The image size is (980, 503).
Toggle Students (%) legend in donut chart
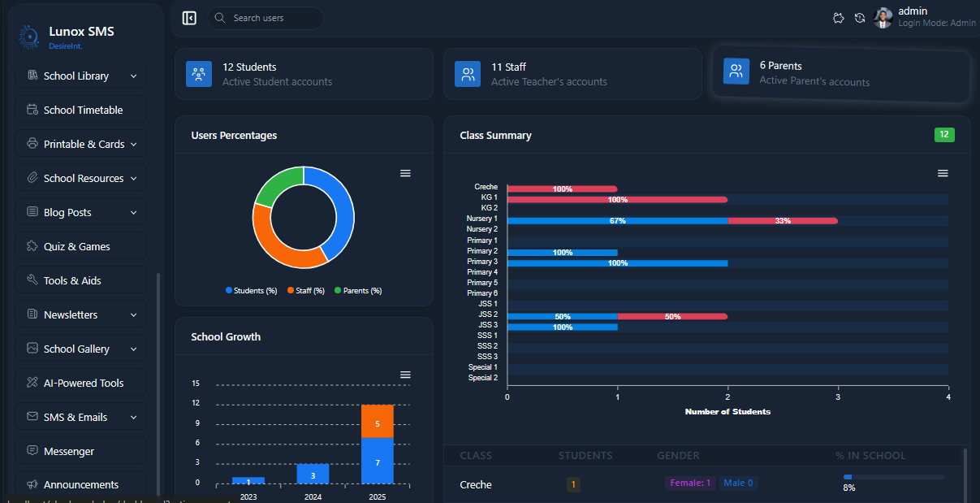point(252,290)
